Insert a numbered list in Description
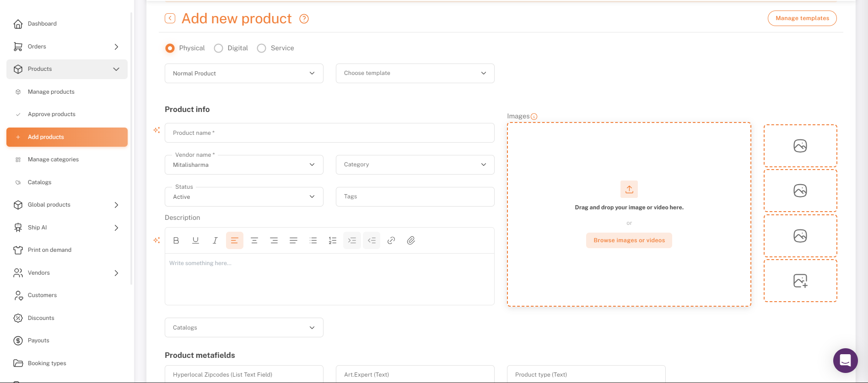The width and height of the screenshot is (868, 383). tap(333, 240)
